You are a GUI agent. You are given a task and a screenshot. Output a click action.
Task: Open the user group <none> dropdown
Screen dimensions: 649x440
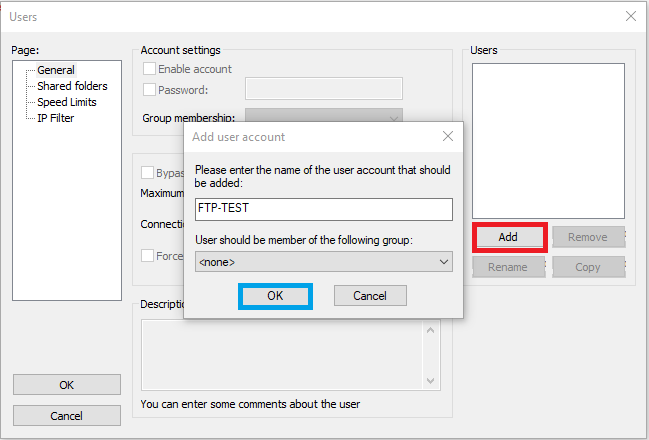(324, 262)
